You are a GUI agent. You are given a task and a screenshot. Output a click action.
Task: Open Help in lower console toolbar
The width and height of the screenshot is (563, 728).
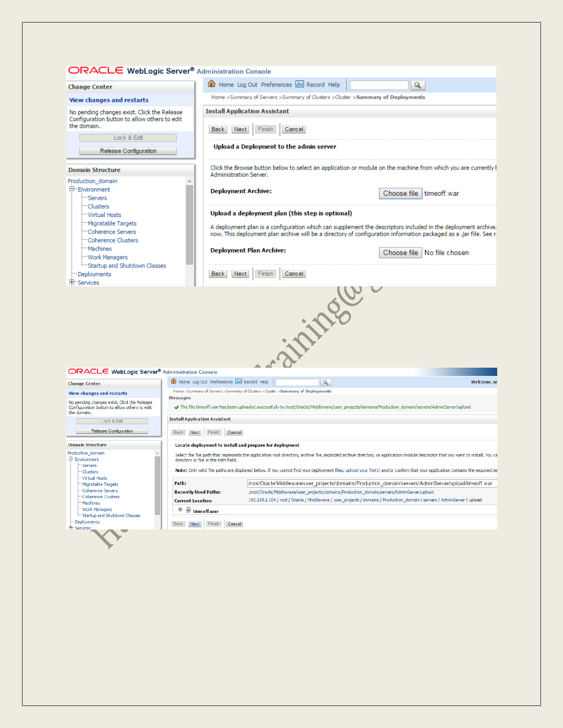(x=264, y=382)
